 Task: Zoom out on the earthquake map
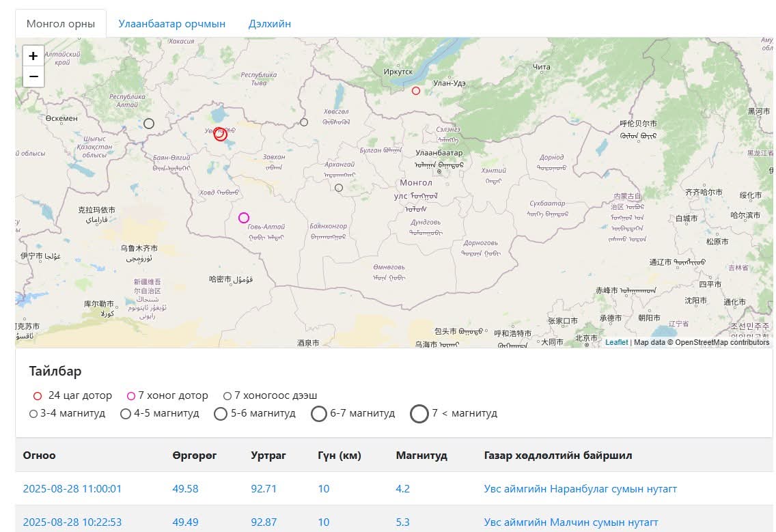click(33, 76)
